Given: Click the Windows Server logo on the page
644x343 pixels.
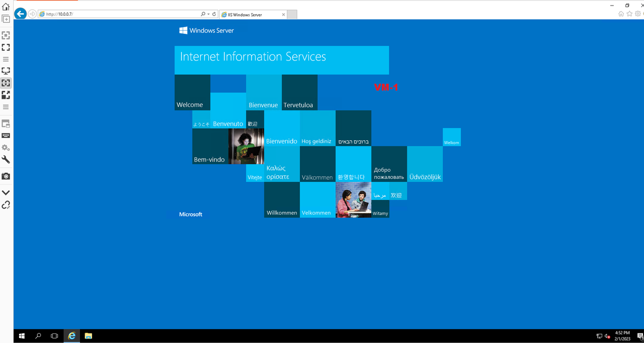Looking at the screenshot, I should click(207, 31).
